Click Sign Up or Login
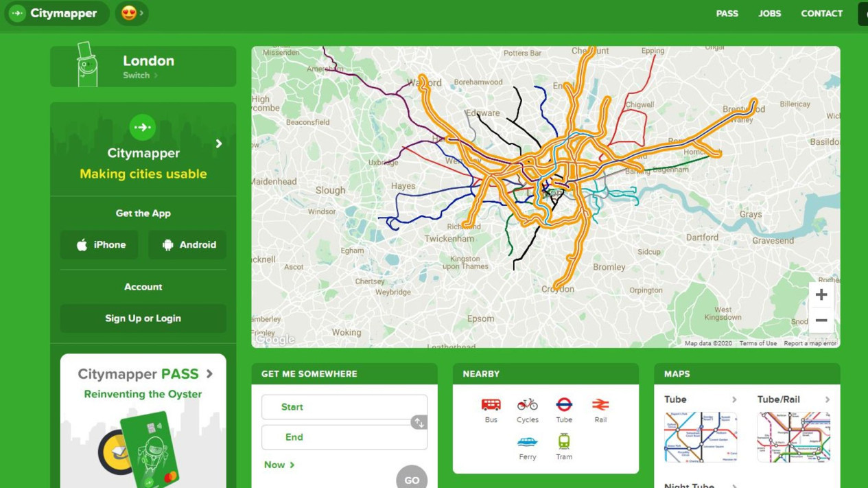 pyautogui.click(x=143, y=318)
